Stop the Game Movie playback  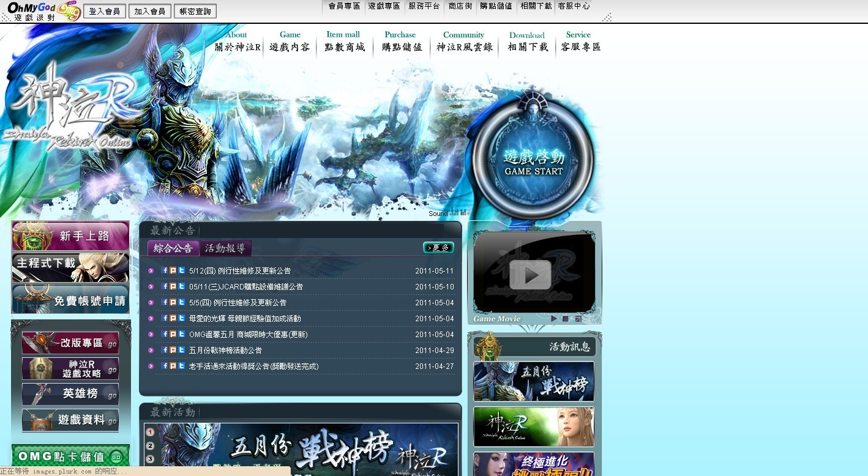click(566, 319)
